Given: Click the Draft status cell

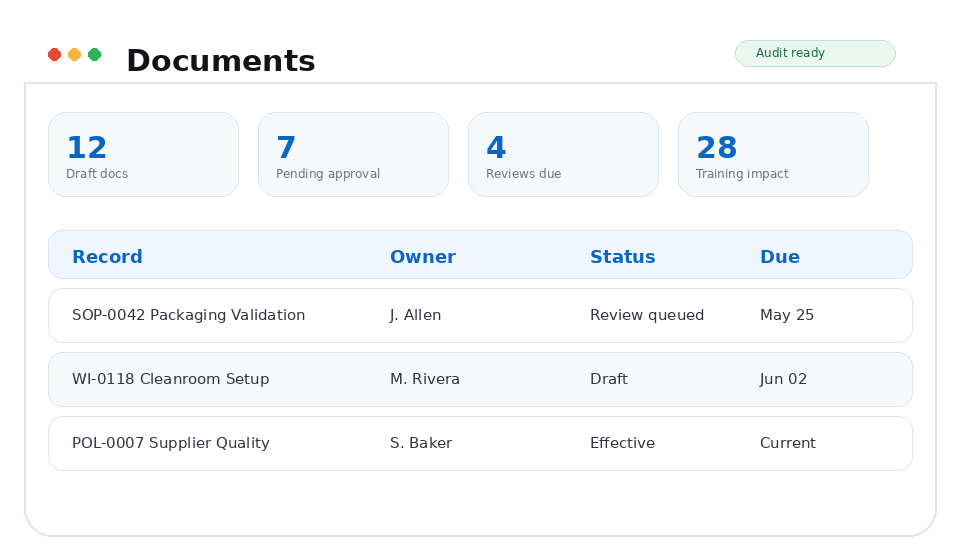Looking at the screenshot, I should click(609, 379).
